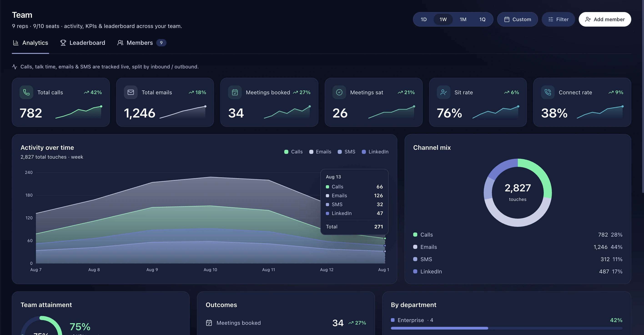Click the envelope icon on Total emails card
Image resolution: width=644 pixels, height=335 pixels.
(131, 92)
